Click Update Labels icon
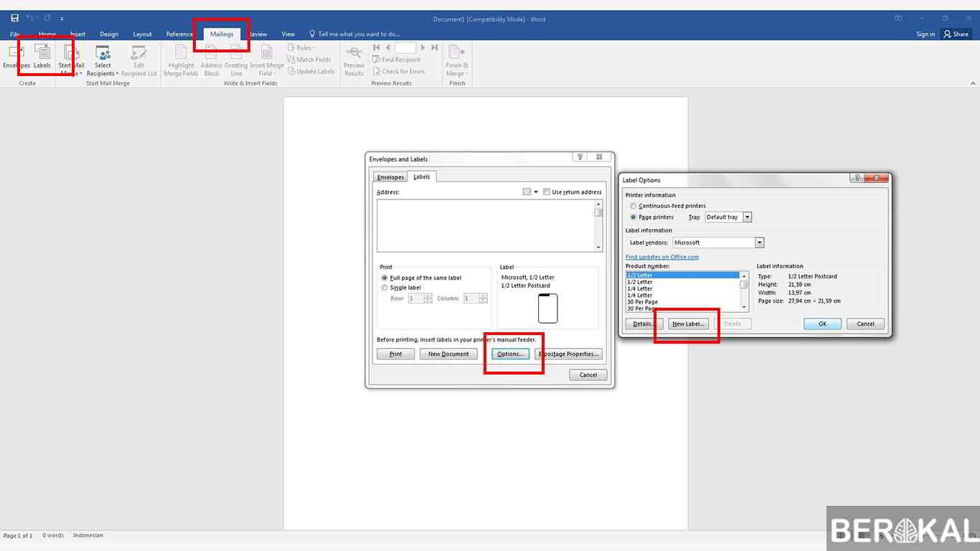The image size is (980, 551). click(x=311, y=71)
